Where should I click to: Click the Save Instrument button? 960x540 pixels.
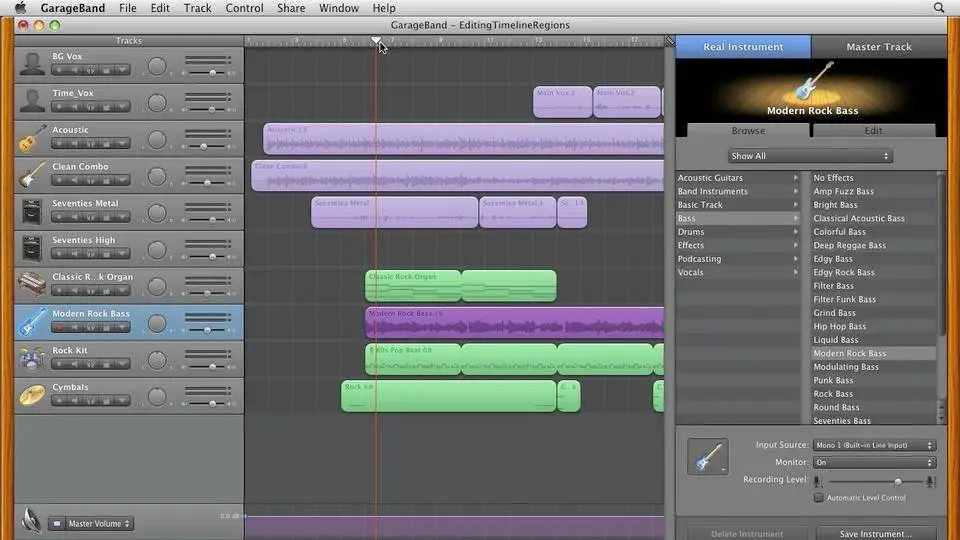click(876, 533)
